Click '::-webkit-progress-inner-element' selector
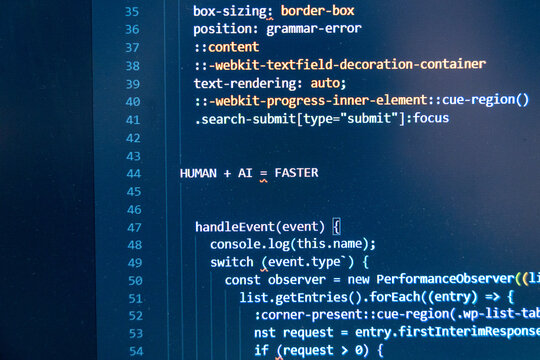The image size is (540, 360). pos(311,101)
